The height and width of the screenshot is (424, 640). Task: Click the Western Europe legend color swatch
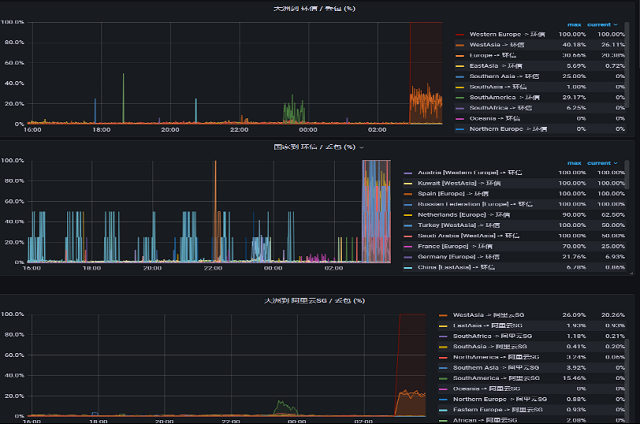pyautogui.click(x=460, y=34)
